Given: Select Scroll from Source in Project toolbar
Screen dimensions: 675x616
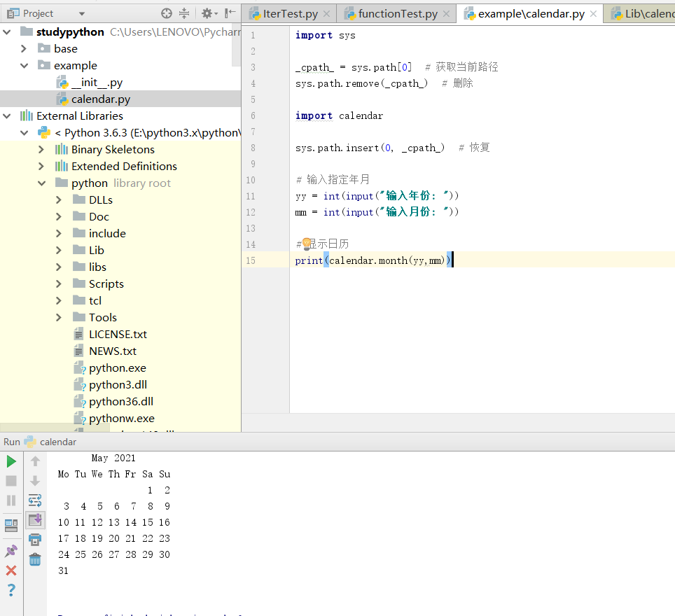Looking at the screenshot, I should coord(165,13).
